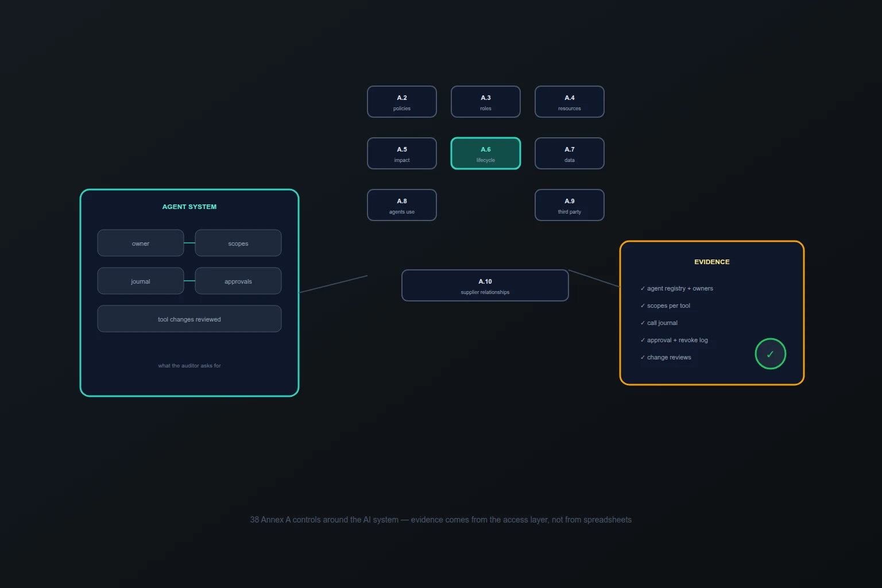This screenshot has width=882, height=588.
Task: Select the 'agent registry + owners' evidence item
Action: click(x=676, y=288)
